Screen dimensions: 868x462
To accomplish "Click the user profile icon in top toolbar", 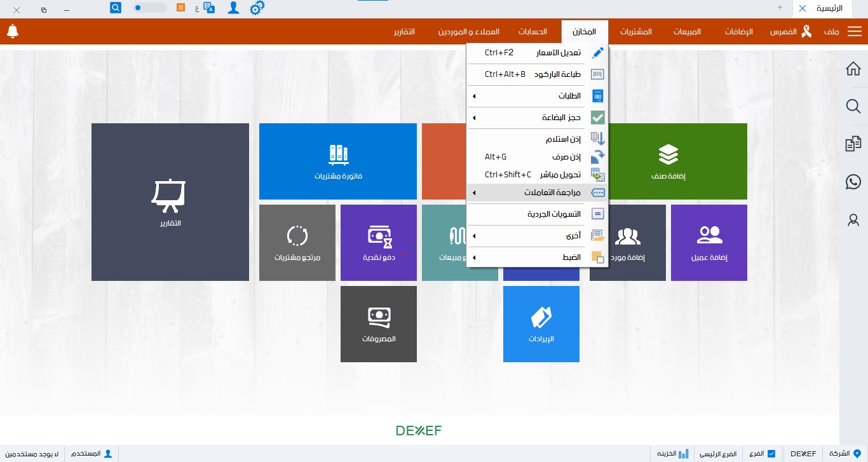I will click(x=234, y=8).
